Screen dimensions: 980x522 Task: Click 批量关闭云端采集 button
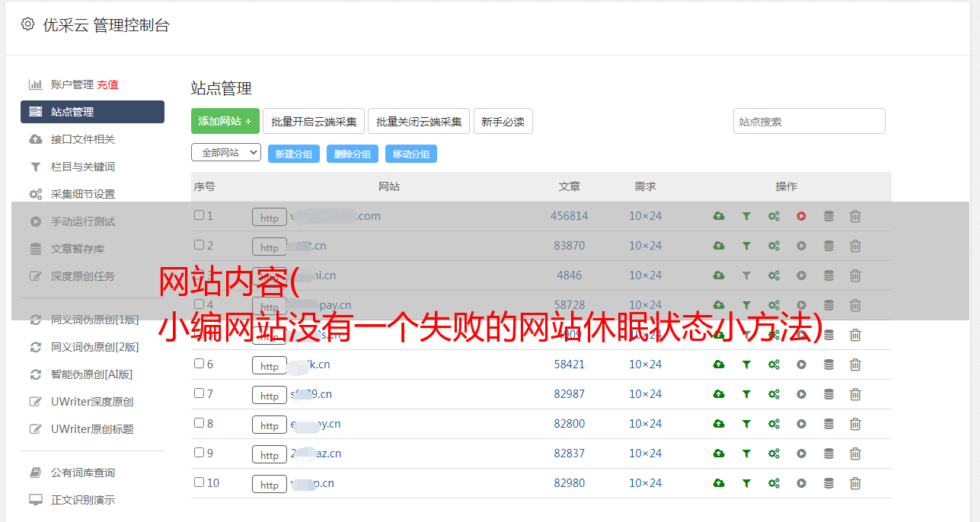419,121
